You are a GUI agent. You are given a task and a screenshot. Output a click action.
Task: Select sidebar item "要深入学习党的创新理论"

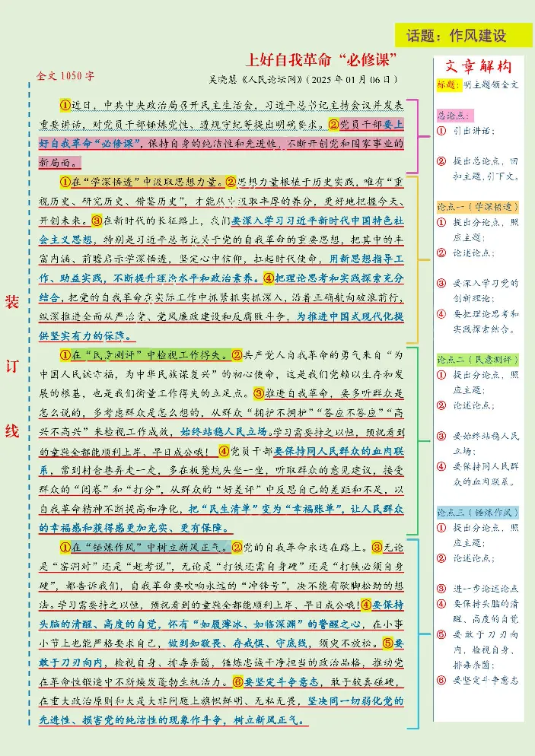click(x=486, y=291)
